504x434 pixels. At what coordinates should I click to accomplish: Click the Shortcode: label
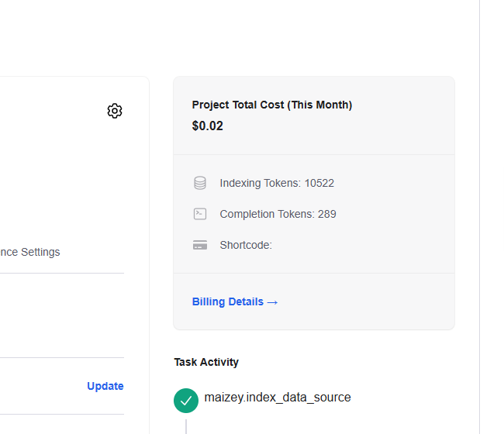click(x=246, y=245)
